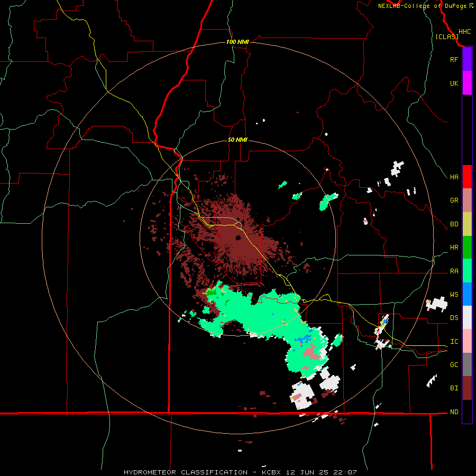This screenshot has width=476, height=476.
Task: Click the GR legend label
Action: pos(454,200)
